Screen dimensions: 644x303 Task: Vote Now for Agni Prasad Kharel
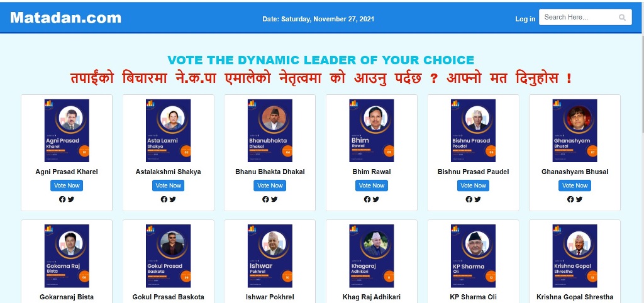click(67, 185)
